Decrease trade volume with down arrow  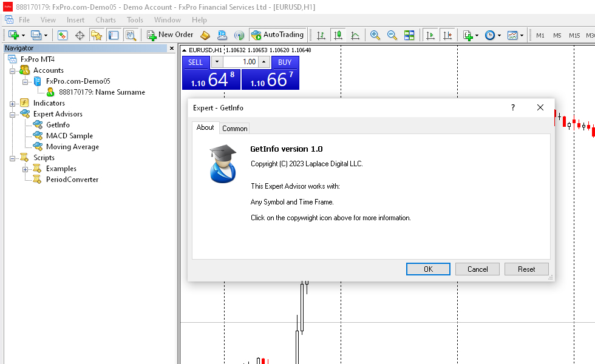coord(217,62)
